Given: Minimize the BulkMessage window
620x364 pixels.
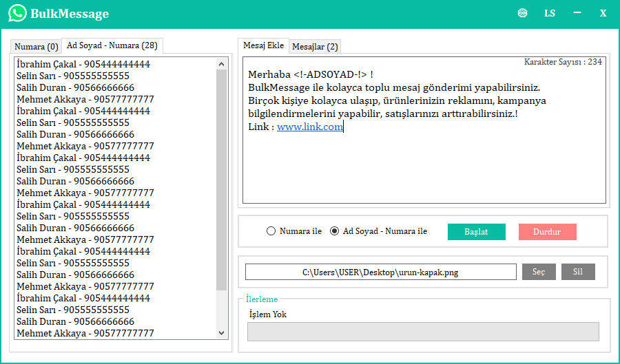Looking at the screenshot, I should pos(577,13).
